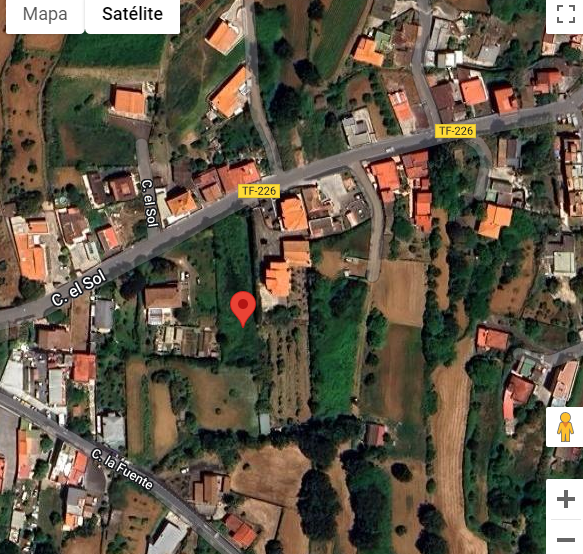Viewport: 583px width, 554px height.
Task: Select the Satélite view tab
Action: [132, 15]
